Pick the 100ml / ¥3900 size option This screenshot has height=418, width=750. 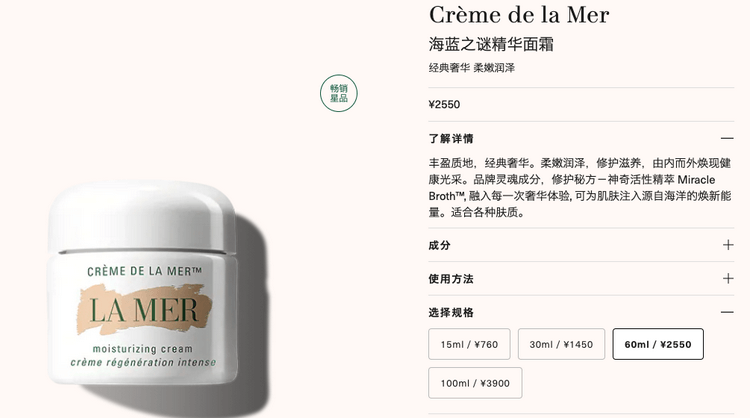click(x=475, y=383)
